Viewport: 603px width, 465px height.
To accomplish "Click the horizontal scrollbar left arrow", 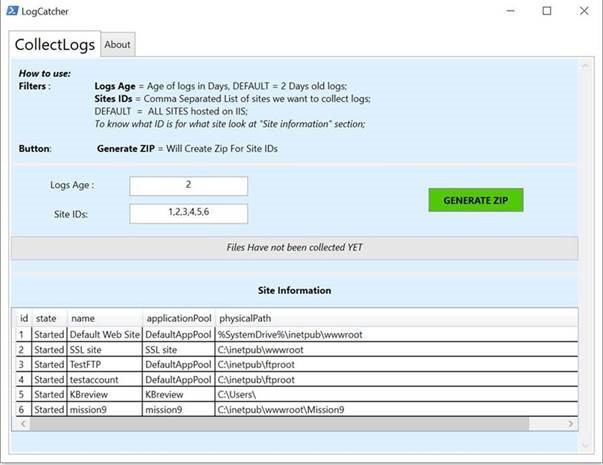I will [x=23, y=423].
